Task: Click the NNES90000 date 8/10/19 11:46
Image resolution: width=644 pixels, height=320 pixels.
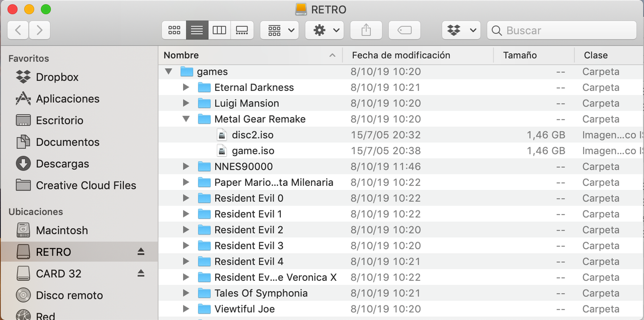Action: (x=385, y=166)
